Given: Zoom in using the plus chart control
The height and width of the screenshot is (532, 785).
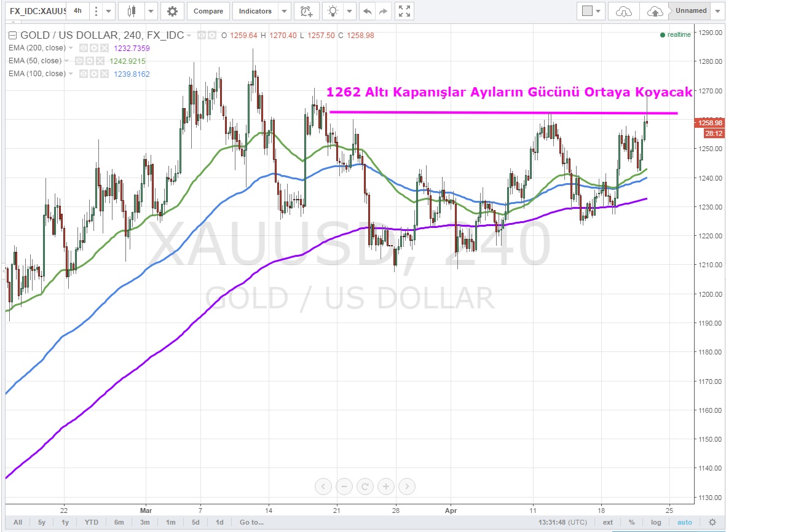Looking at the screenshot, I should [386, 487].
